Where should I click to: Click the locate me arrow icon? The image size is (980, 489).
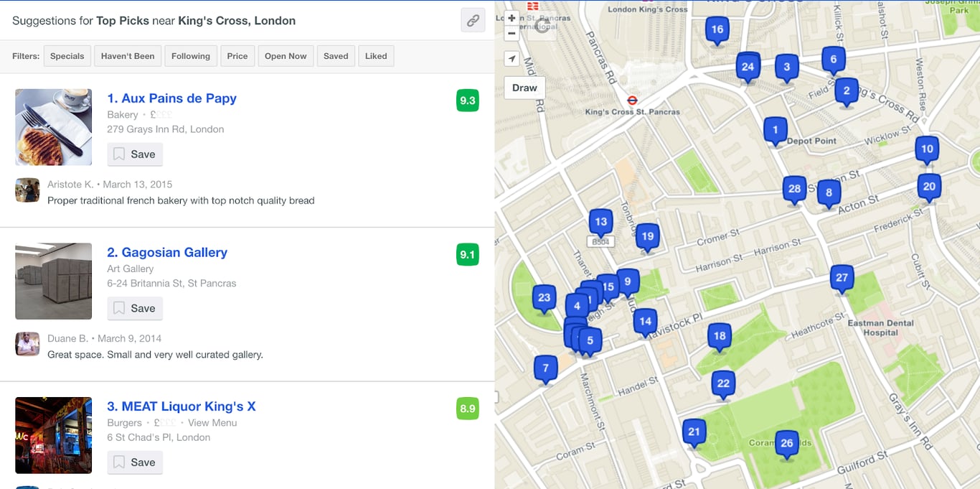click(x=512, y=59)
